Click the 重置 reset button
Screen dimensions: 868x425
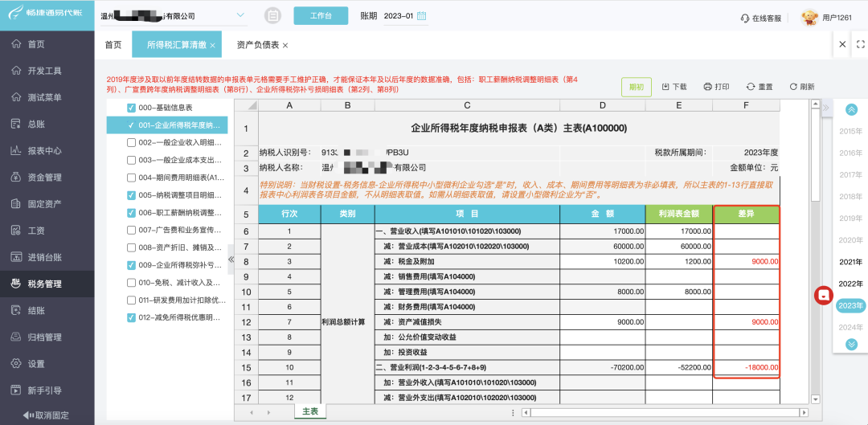[759, 87]
